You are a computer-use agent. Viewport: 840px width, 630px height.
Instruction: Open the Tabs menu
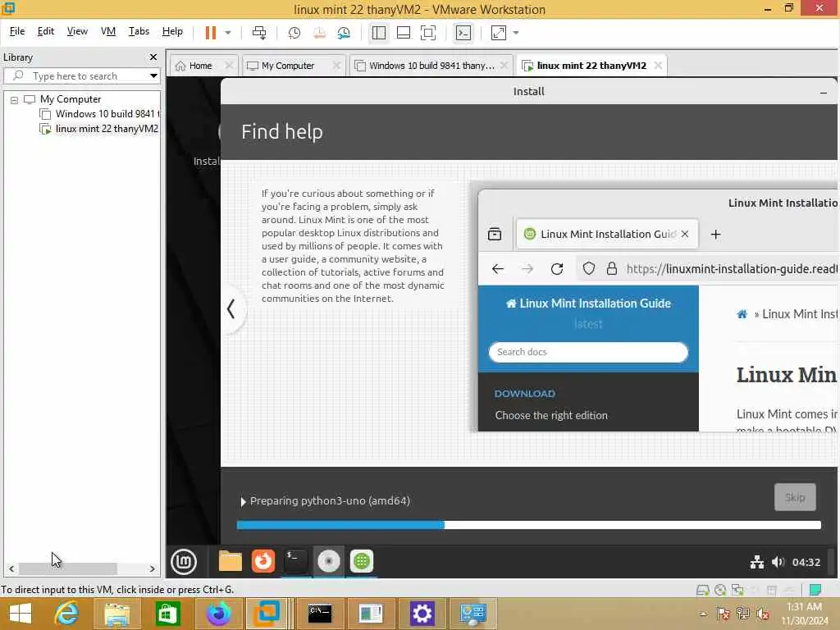pyautogui.click(x=139, y=31)
